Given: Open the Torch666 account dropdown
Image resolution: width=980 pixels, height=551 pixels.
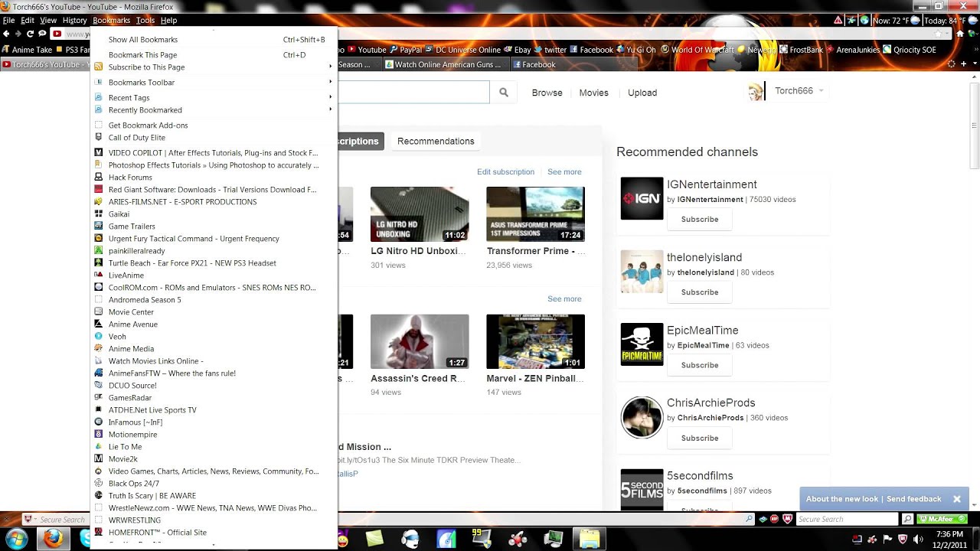Looking at the screenshot, I should 799,91.
